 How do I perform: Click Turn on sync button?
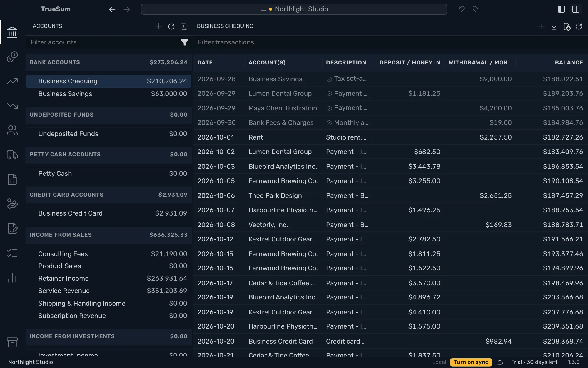(471, 362)
